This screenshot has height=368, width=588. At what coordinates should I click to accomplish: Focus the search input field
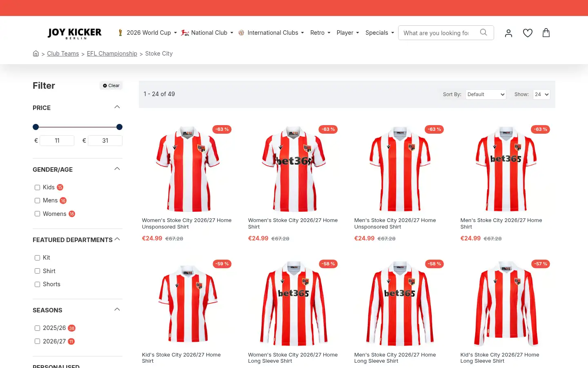pyautogui.click(x=436, y=33)
